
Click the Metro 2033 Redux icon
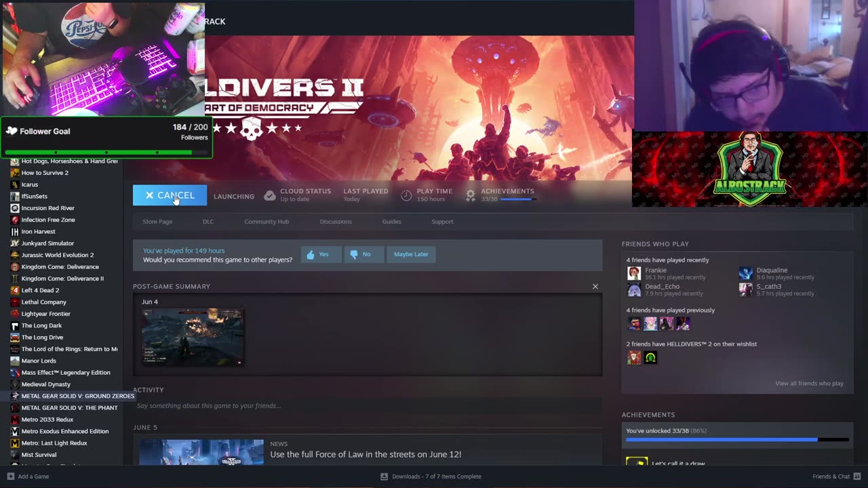coord(15,420)
